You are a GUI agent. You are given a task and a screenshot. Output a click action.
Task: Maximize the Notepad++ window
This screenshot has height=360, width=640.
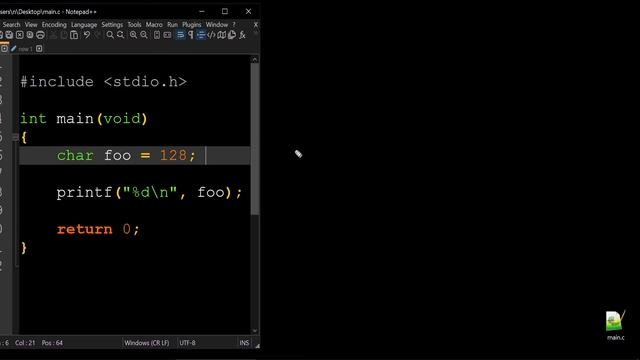tap(225, 11)
